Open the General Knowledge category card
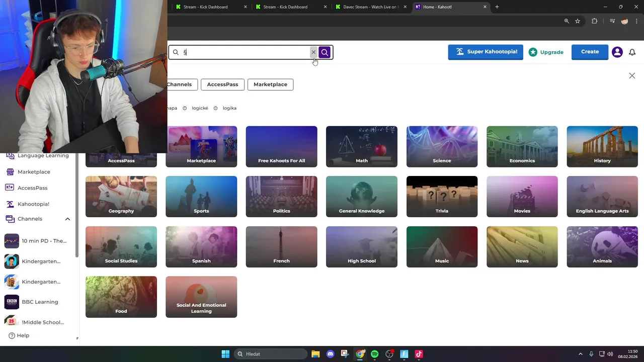The image size is (644, 362). [362, 197]
